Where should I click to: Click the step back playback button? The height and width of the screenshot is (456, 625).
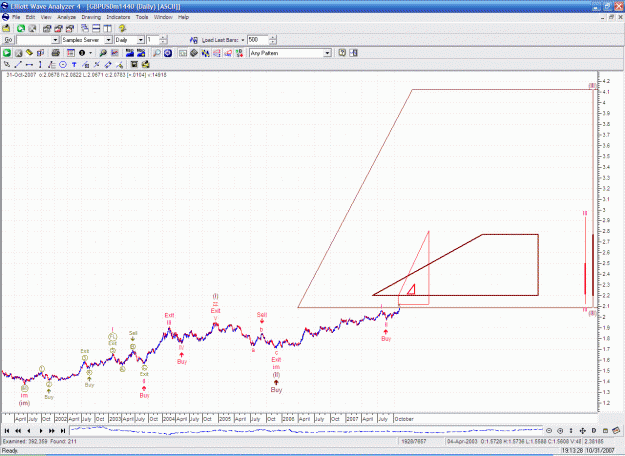[x=29, y=430]
